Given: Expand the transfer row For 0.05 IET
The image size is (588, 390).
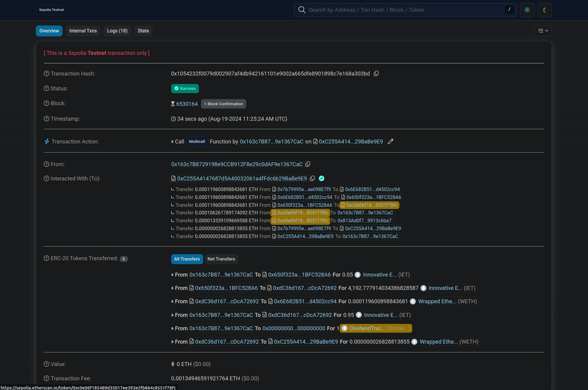Looking at the screenshot, I should tap(172, 275).
